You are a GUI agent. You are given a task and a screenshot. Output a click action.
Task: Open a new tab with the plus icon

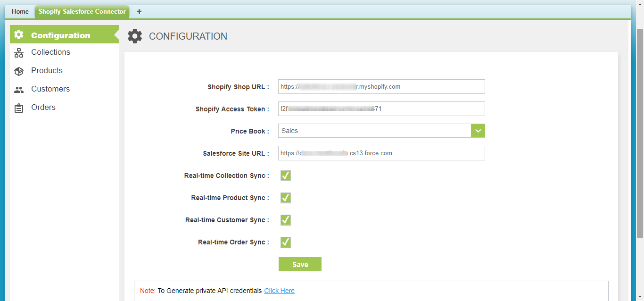[x=139, y=11]
